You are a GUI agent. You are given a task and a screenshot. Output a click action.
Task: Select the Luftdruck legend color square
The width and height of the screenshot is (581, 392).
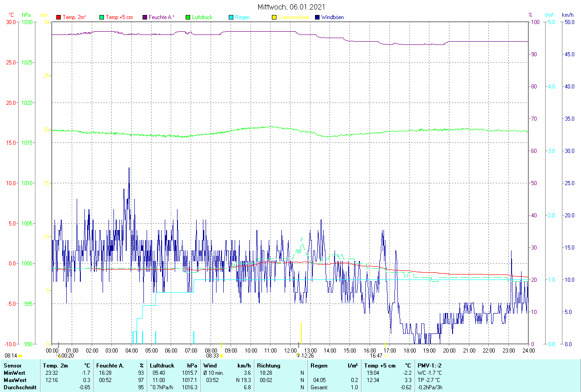tap(188, 17)
